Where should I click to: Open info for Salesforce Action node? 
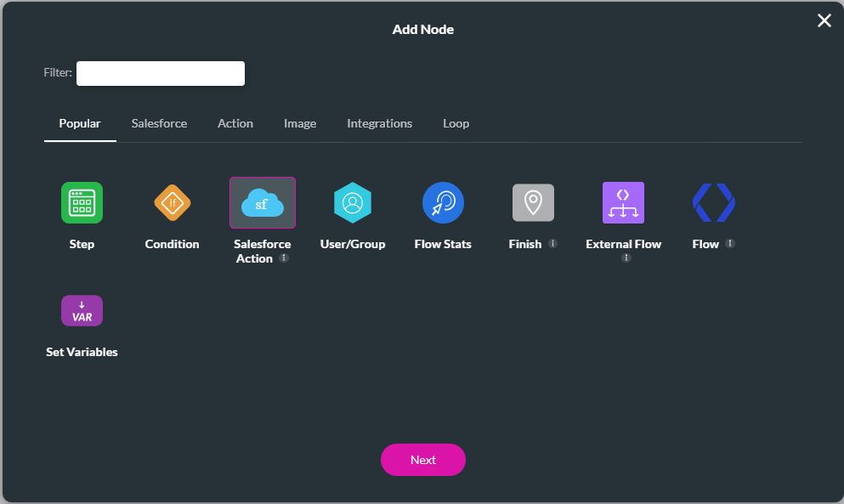pyautogui.click(x=285, y=258)
